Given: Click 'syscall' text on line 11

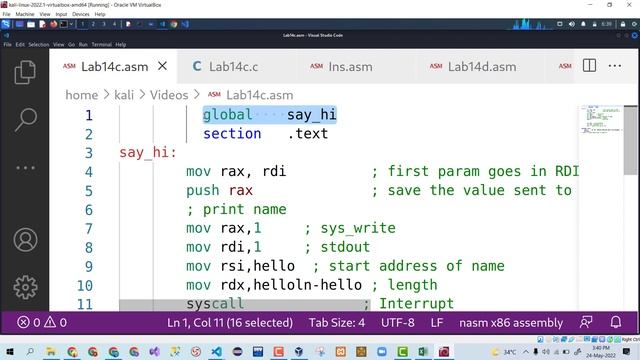Looking at the screenshot, I should [215, 304].
